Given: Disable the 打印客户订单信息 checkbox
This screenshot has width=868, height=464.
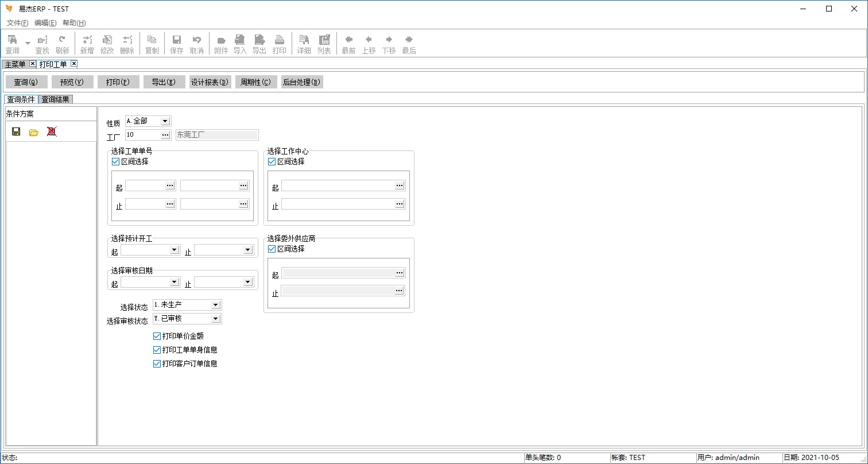Looking at the screenshot, I should [x=157, y=364].
